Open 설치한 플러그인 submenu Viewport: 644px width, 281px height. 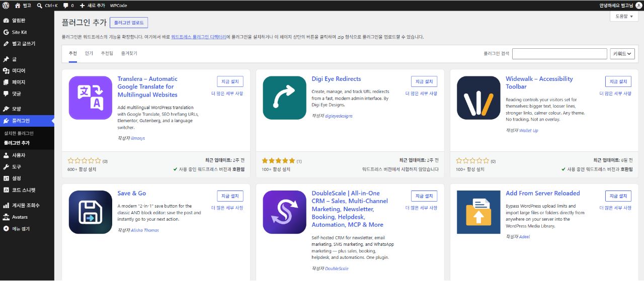pyautogui.click(x=19, y=133)
